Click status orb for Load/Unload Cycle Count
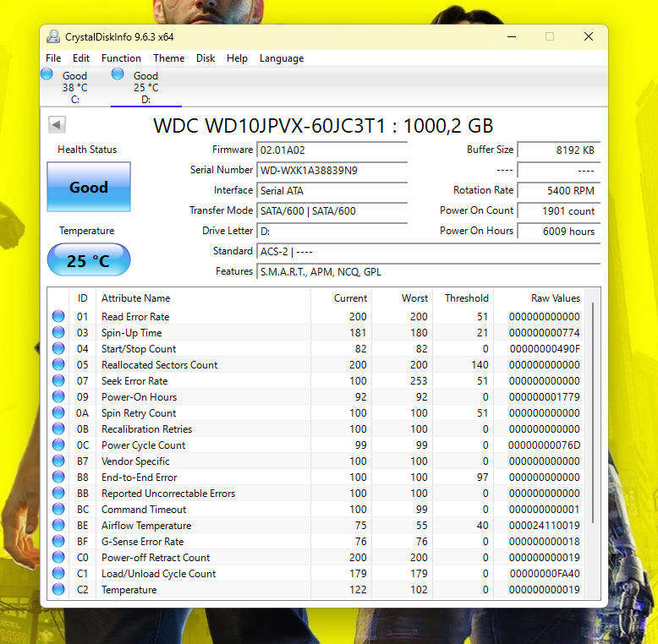The image size is (658, 644). (58, 574)
